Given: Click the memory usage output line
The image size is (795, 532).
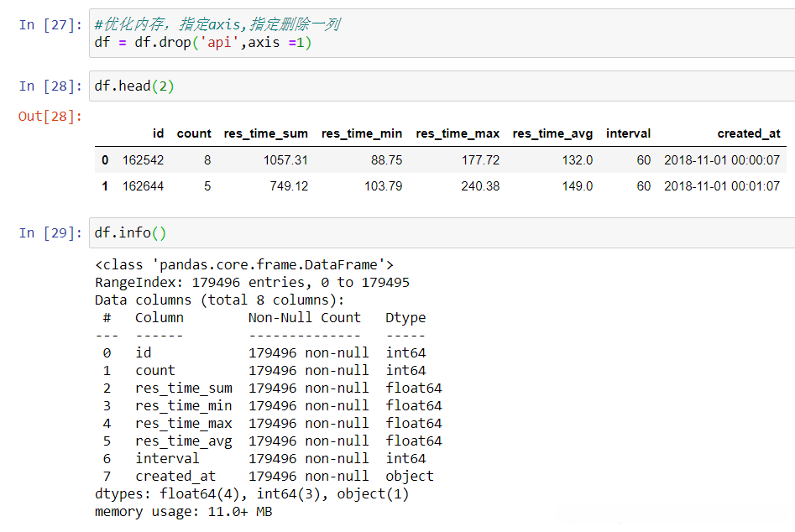Looking at the screenshot, I should (x=183, y=511).
